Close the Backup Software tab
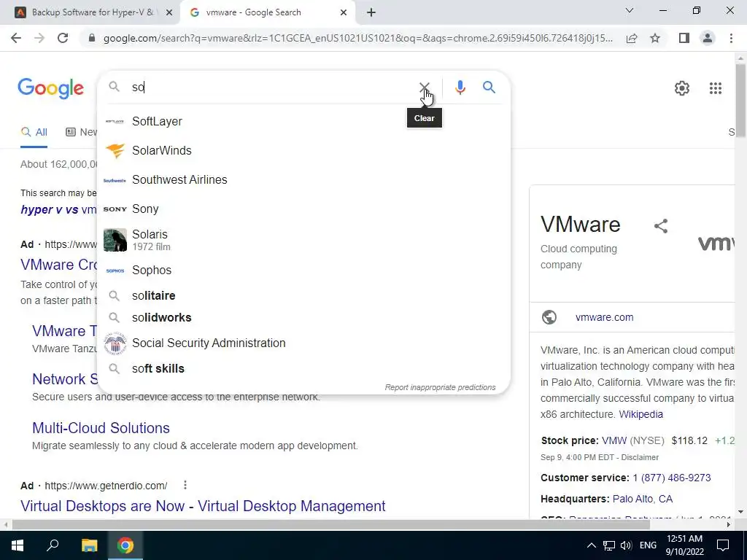Image resolution: width=747 pixels, height=560 pixels. click(169, 12)
